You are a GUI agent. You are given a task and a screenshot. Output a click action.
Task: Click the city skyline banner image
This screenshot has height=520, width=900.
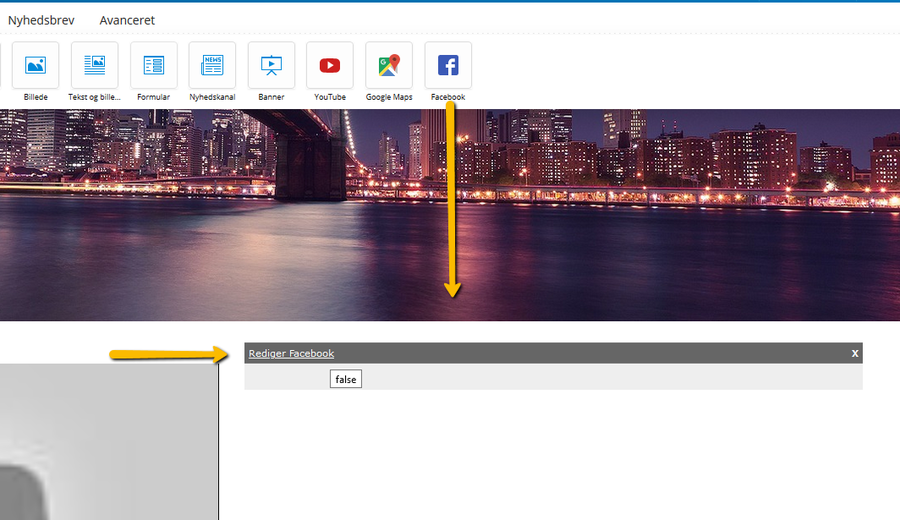pyautogui.click(x=450, y=215)
